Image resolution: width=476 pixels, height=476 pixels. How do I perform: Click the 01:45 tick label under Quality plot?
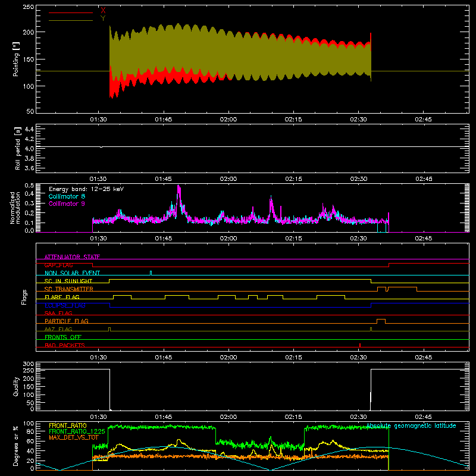point(163,417)
